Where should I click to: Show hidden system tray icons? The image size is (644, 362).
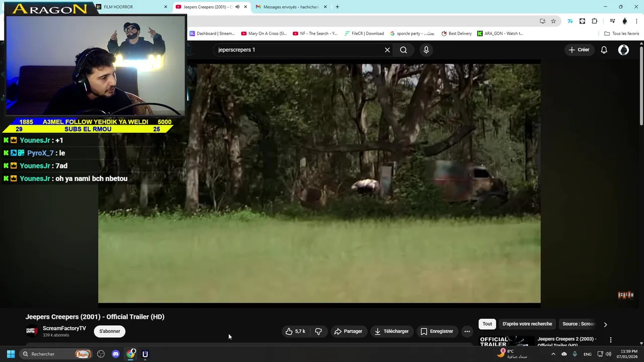tap(553, 354)
